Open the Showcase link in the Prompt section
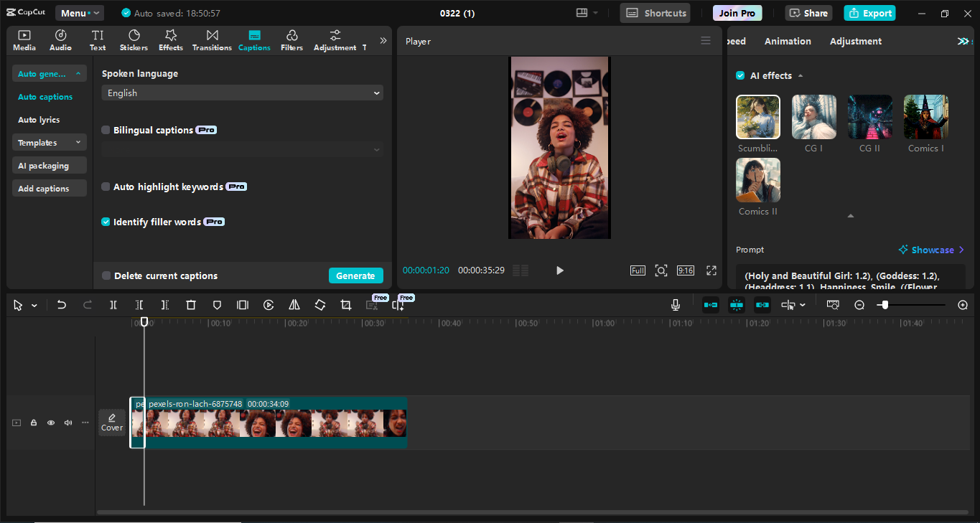The image size is (980, 523). 931,250
